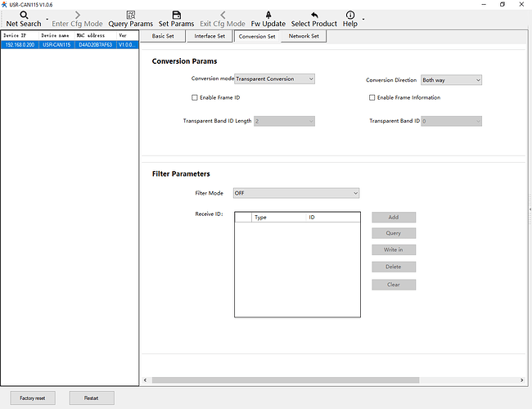Switch to the Basic Set tab
Image resolution: width=532 pixels, height=409 pixels.
(163, 36)
